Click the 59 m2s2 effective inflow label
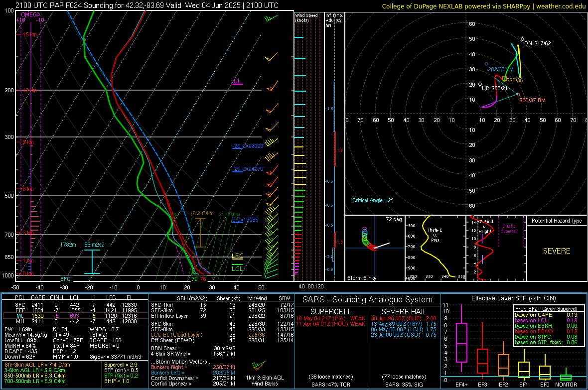Viewport: 588px width, 390px height. click(95, 245)
